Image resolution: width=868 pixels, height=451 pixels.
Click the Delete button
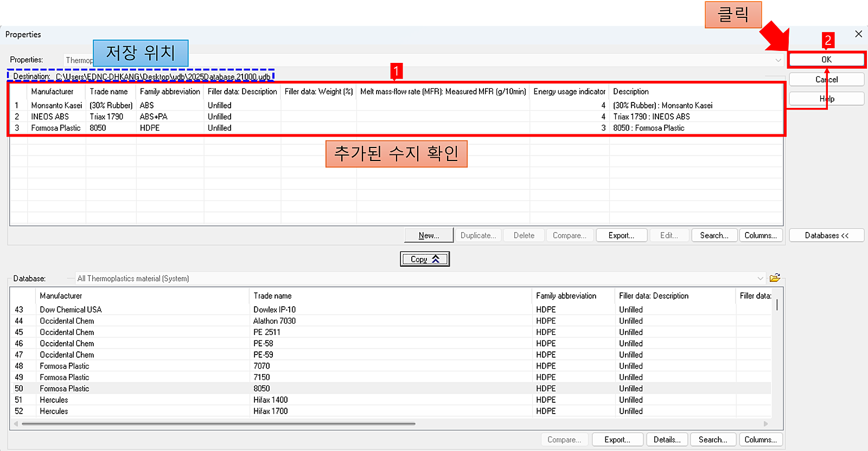(524, 235)
